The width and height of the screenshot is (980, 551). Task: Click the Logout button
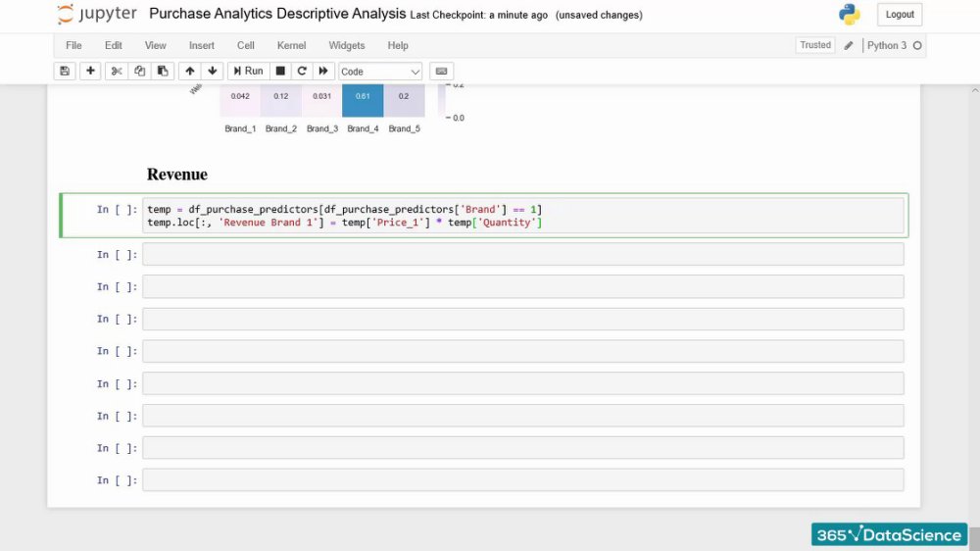[x=900, y=15]
